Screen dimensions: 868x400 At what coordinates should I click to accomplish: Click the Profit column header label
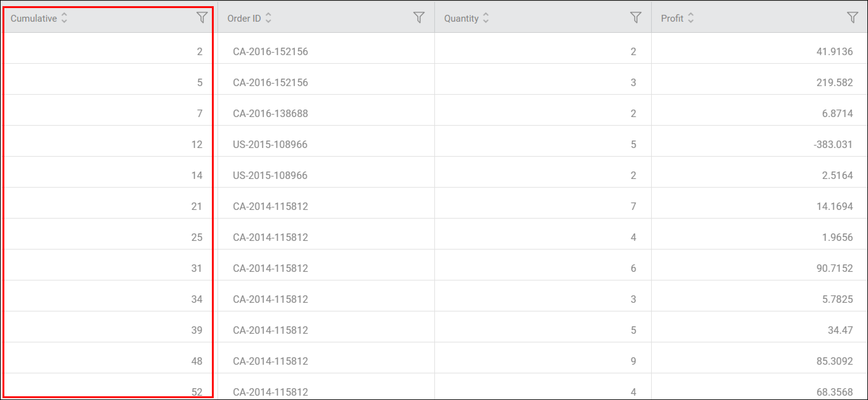point(672,18)
